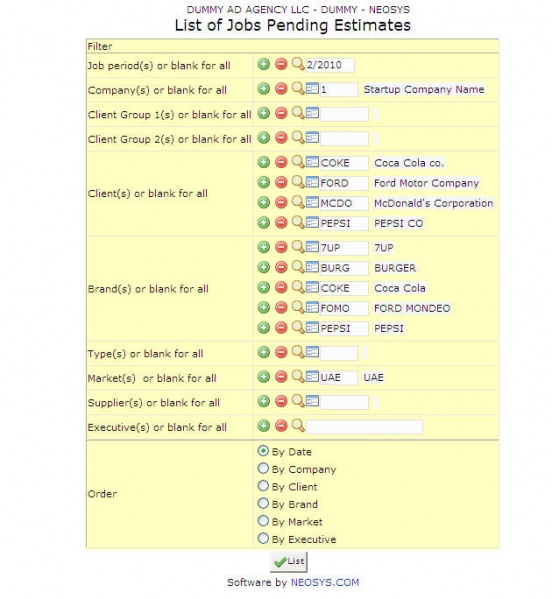Viewport: 552px width, 599px height.
Task: Click the List button
Action: (x=289, y=562)
